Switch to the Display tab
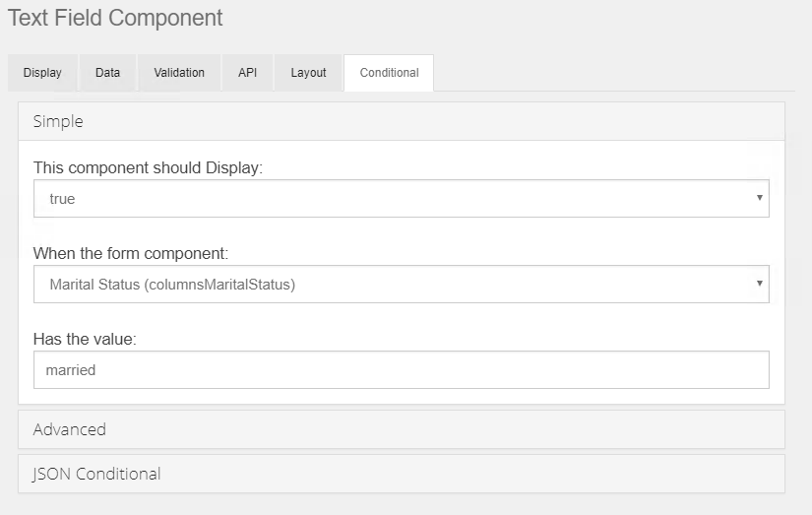Image resolution: width=812 pixels, height=515 pixels. [x=42, y=73]
